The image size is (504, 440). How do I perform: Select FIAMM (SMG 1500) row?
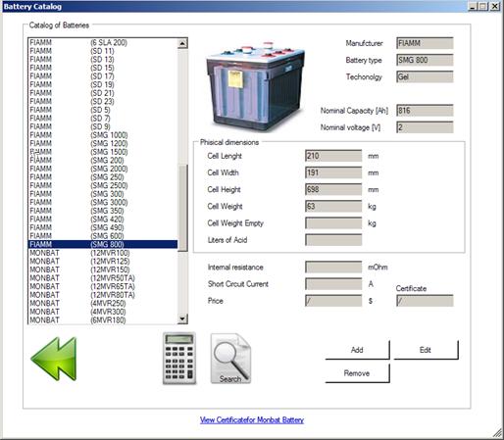[x=103, y=152]
